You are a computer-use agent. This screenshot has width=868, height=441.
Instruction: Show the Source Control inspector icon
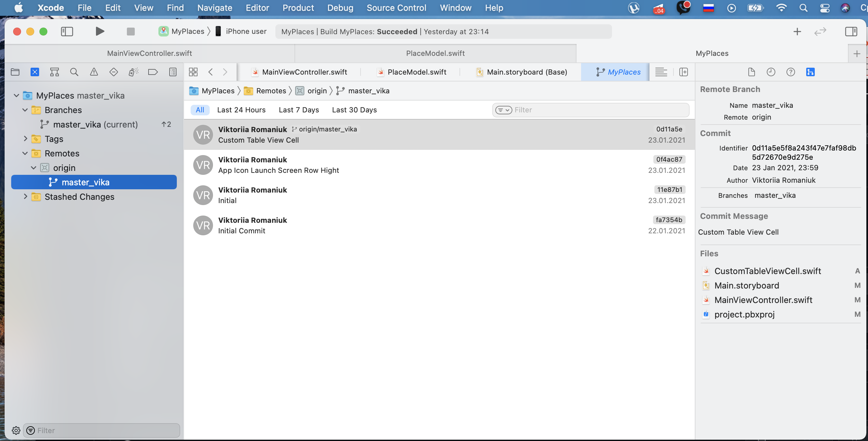pyautogui.click(x=810, y=72)
